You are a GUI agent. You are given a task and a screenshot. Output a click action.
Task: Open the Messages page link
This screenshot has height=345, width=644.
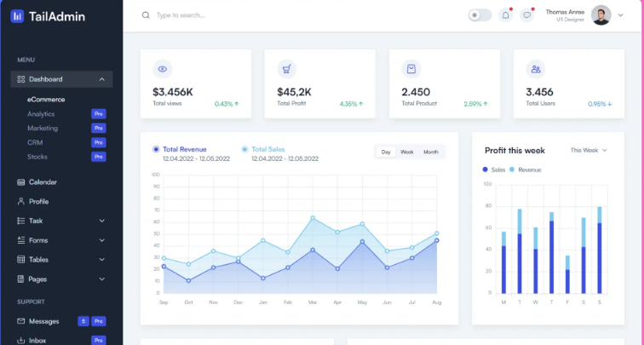pos(44,321)
